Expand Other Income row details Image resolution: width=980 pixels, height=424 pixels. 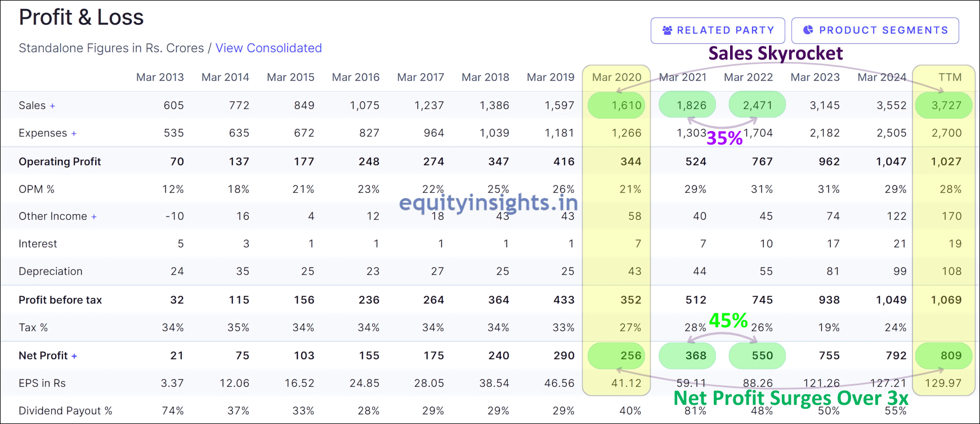pos(94,217)
